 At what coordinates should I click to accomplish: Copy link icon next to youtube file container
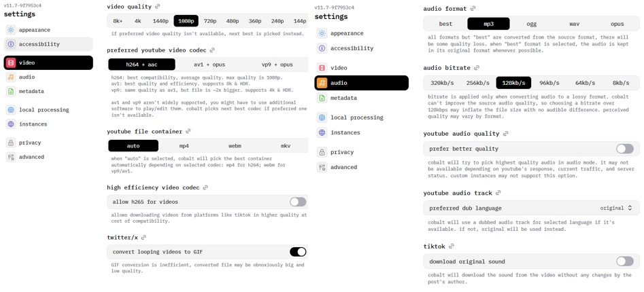coord(188,132)
